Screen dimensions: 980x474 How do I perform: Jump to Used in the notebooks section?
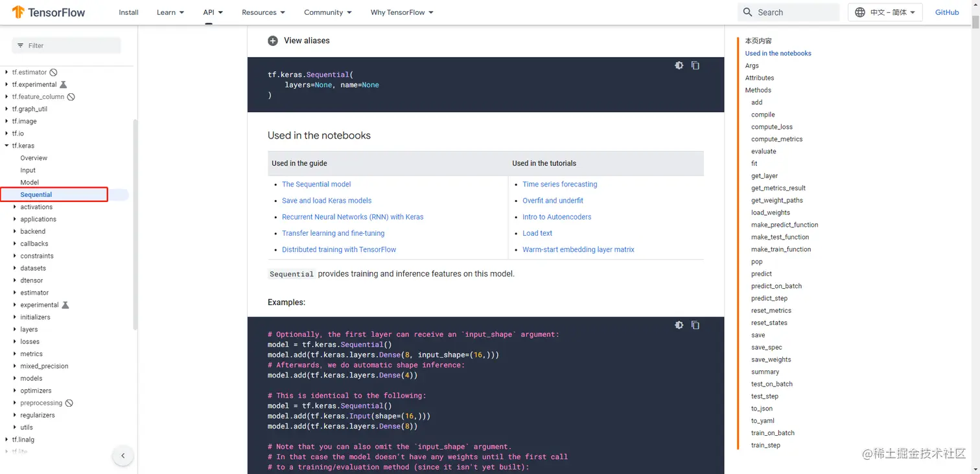(778, 54)
